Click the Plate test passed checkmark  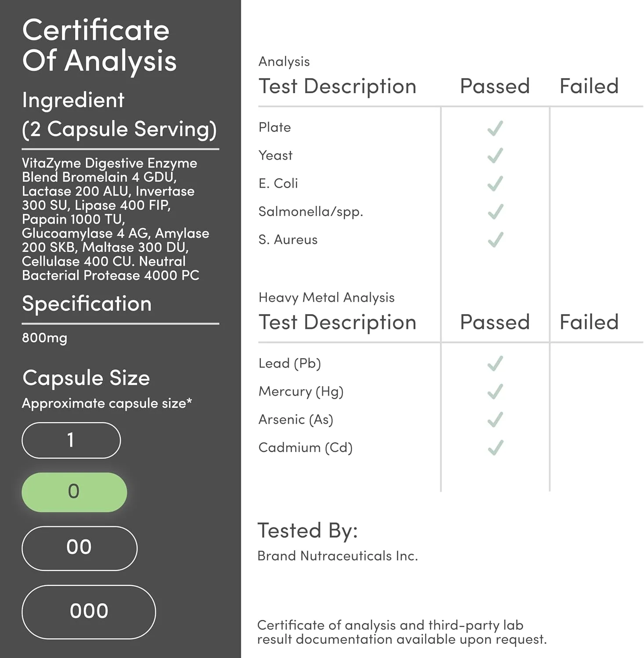[x=495, y=128]
